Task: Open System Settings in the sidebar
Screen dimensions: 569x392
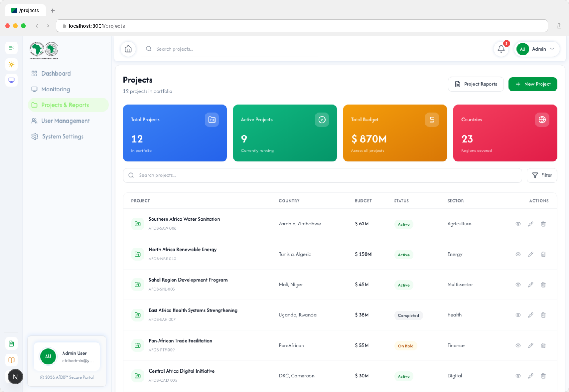Action: click(68, 136)
